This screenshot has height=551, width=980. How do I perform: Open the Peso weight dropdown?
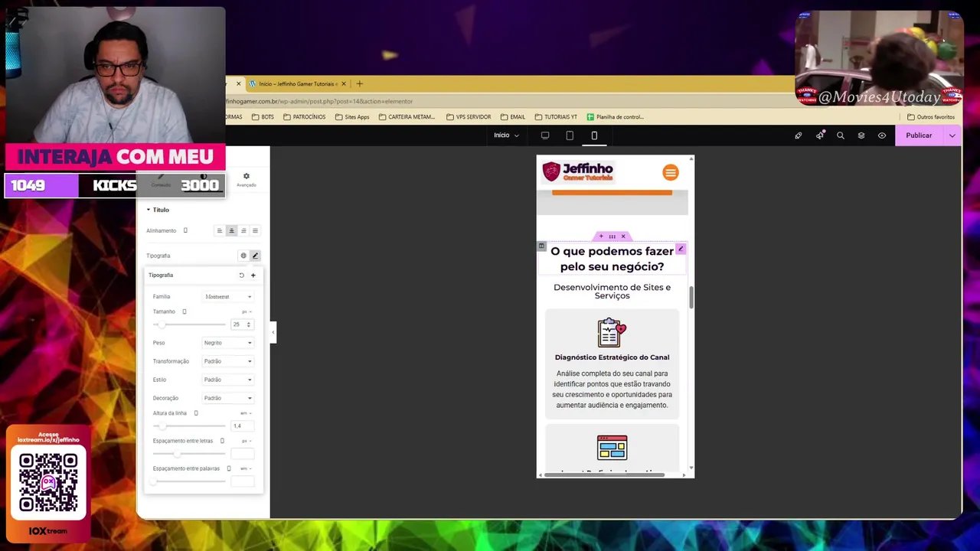(x=228, y=343)
